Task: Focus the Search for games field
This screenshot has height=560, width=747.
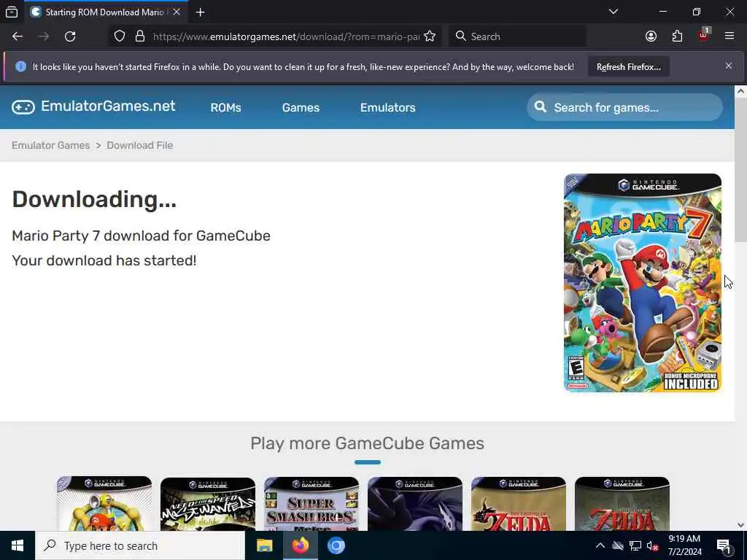Action: pyautogui.click(x=624, y=107)
